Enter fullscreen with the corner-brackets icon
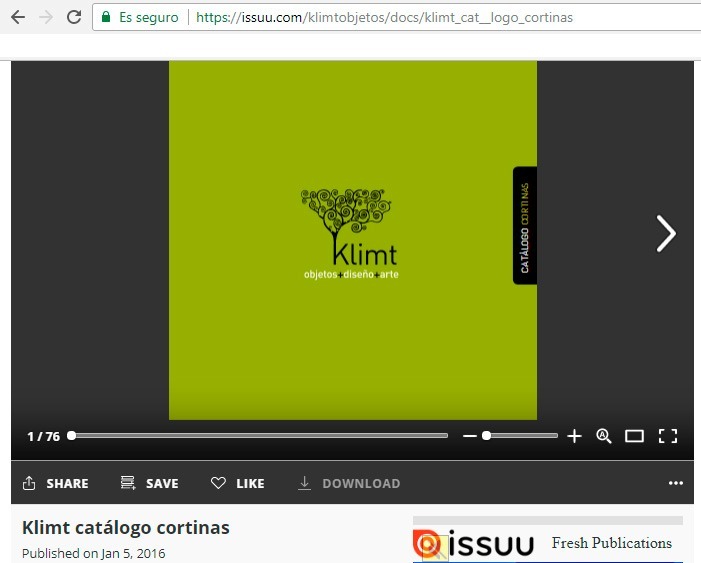The width and height of the screenshot is (701, 563). click(x=668, y=436)
